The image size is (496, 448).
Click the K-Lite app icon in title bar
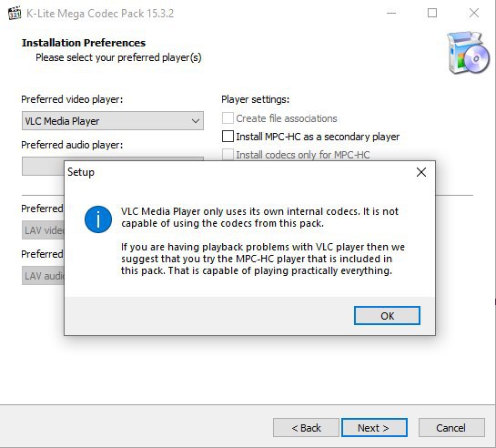click(x=15, y=14)
